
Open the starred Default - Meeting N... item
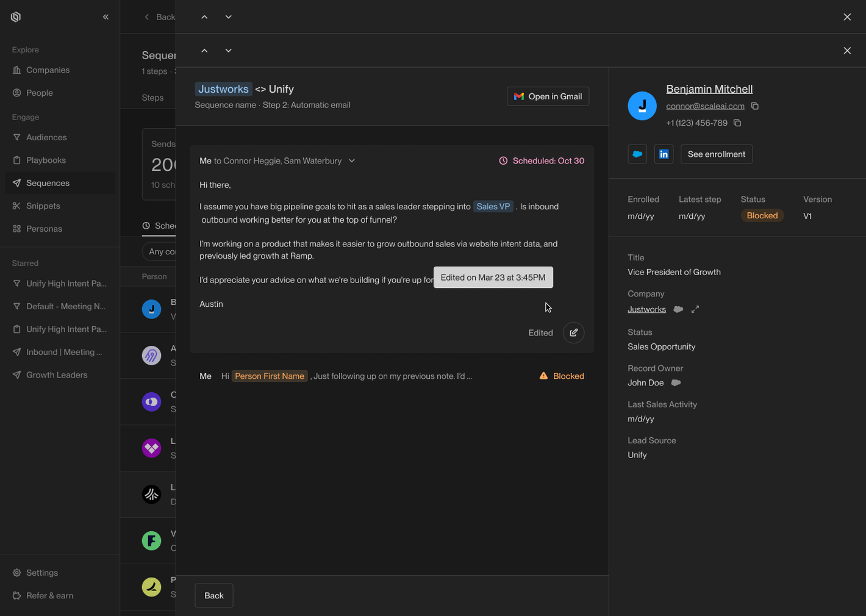coord(60,306)
